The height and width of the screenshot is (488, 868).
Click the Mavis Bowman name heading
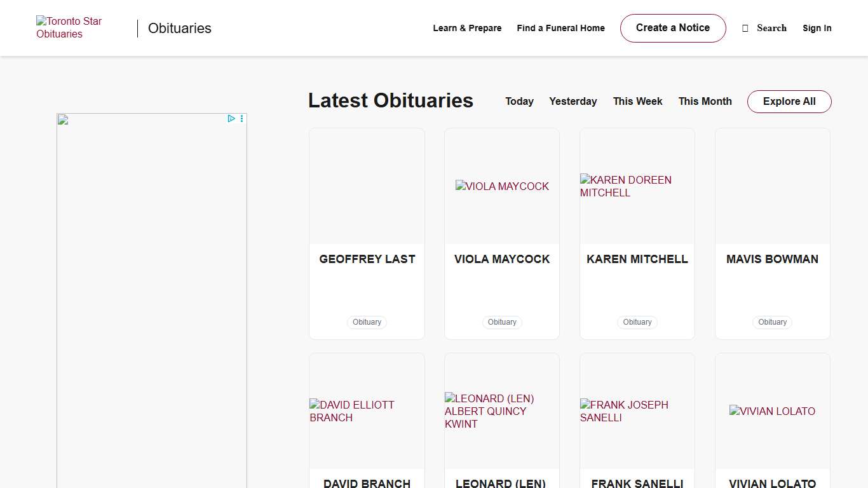tap(772, 259)
